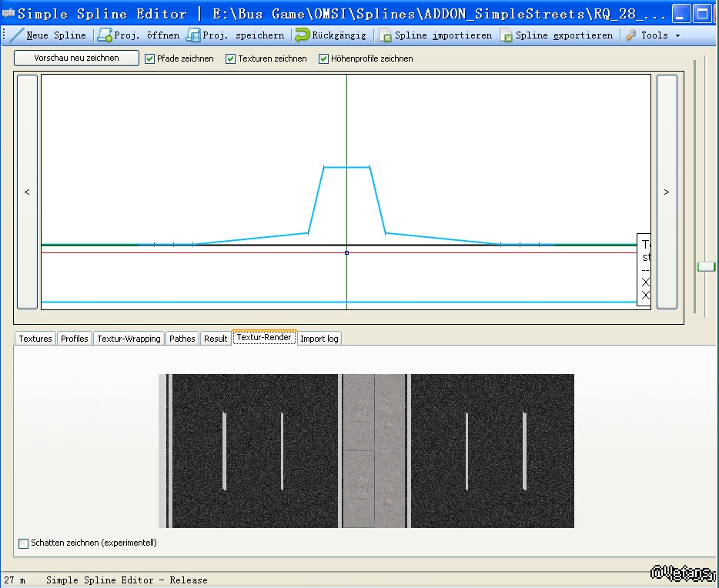Viewport: 719px width, 588px height.
Task: Click the Spline importieren icon
Action: [x=386, y=35]
